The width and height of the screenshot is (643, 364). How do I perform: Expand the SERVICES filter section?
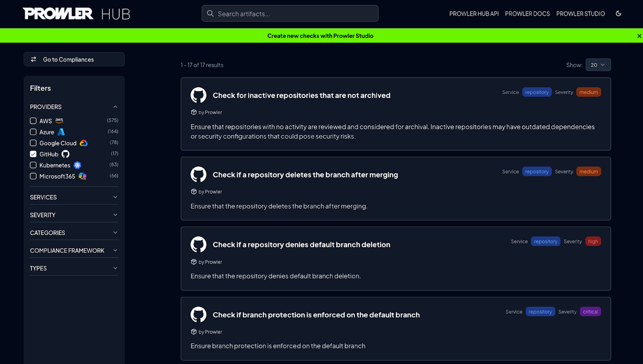point(74,197)
